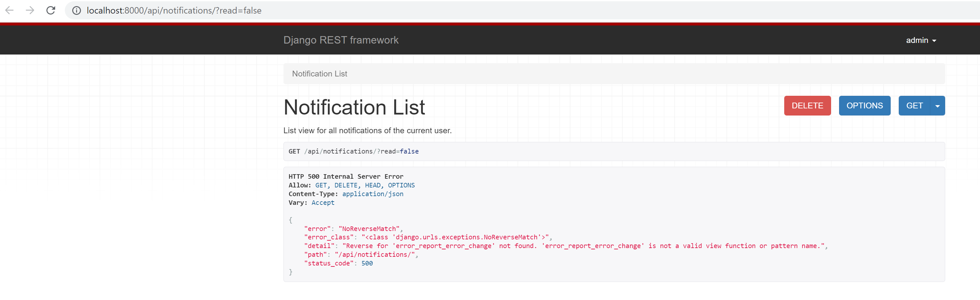
Task: Click the red DELETE button
Action: 807,105
